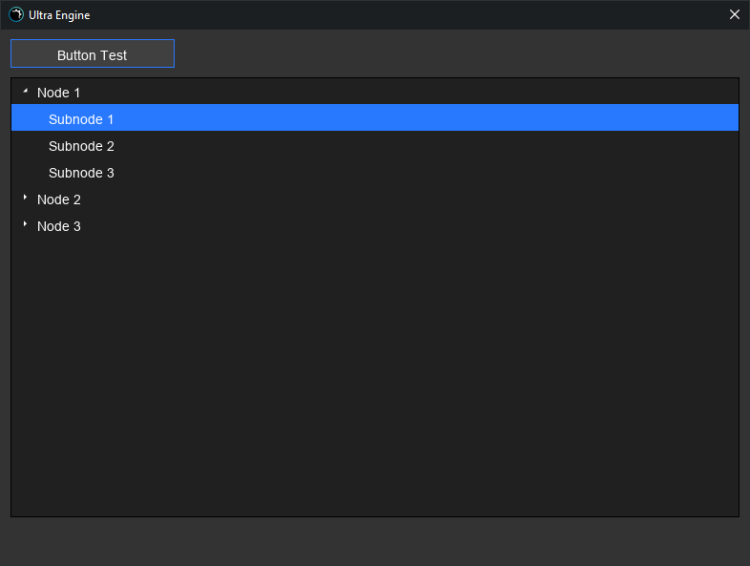This screenshot has height=566, width=750.
Task: Close the Ultra Engine window
Action: coord(735,15)
